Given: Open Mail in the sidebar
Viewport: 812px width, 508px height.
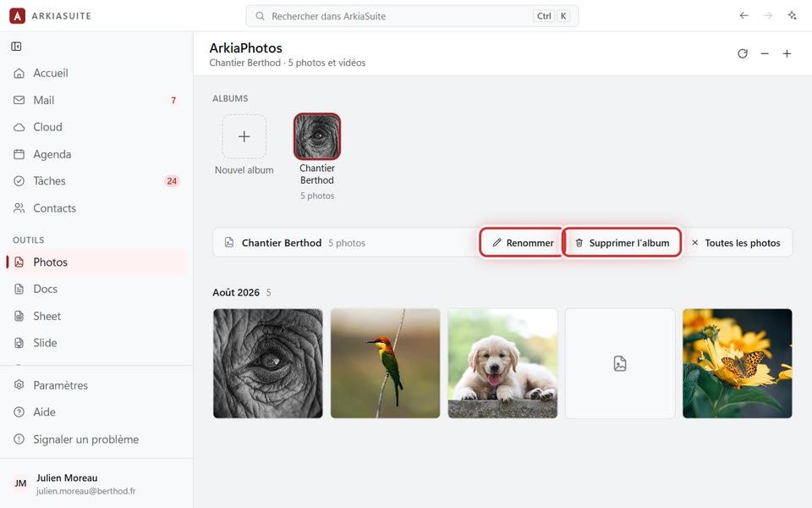Looking at the screenshot, I should pyautogui.click(x=96, y=100).
